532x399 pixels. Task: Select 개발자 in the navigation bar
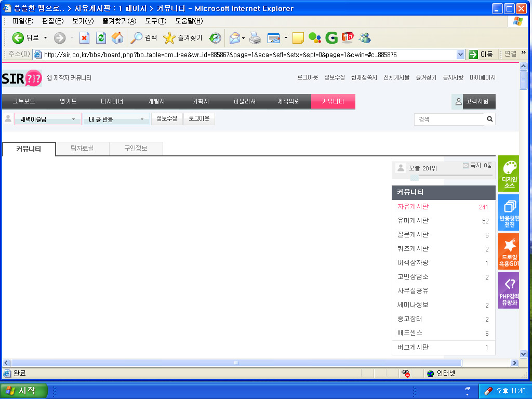pyautogui.click(x=156, y=101)
